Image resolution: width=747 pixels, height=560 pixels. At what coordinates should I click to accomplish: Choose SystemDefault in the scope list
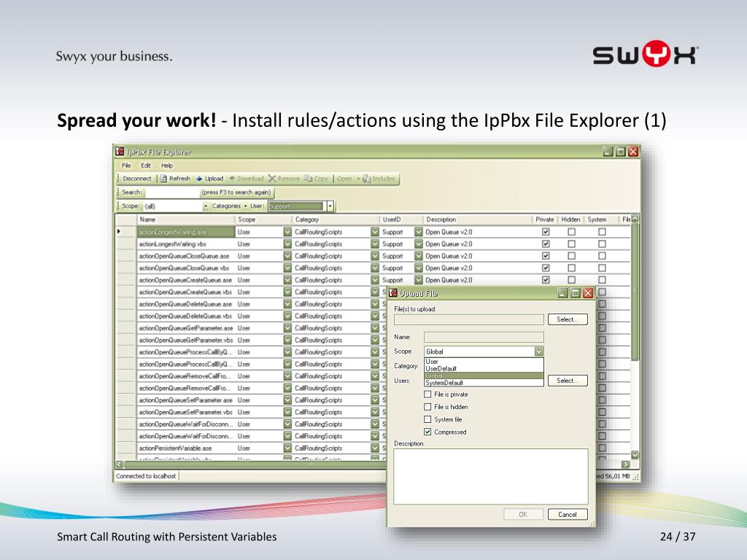(x=484, y=383)
